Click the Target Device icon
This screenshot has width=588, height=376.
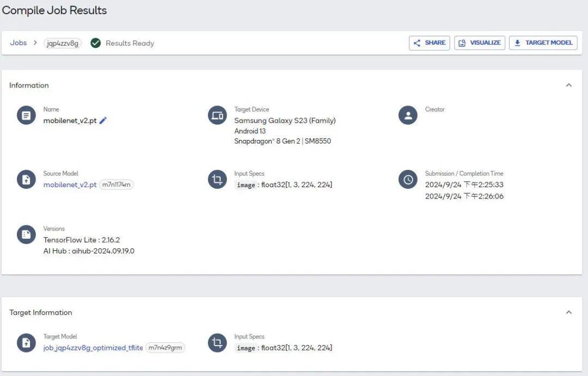[x=217, y=115]
